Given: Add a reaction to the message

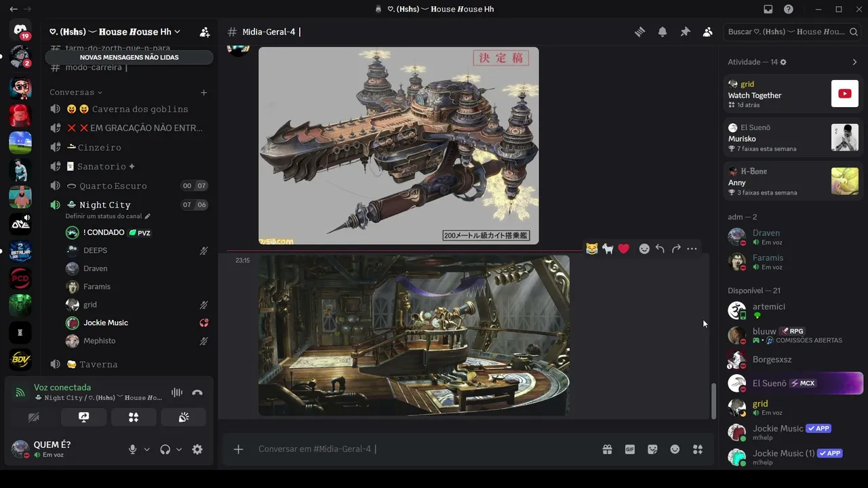Looking at the screenshot, I should point(644,249).
